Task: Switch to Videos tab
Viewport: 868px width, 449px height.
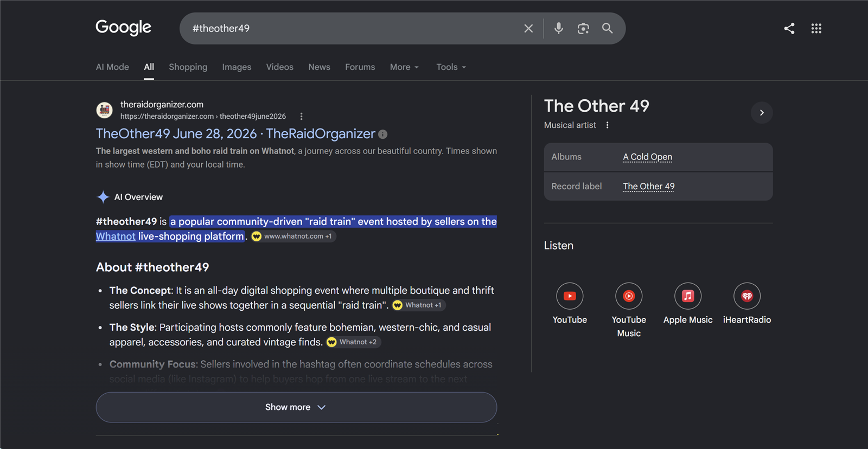Action: pyautogui.click(x=279, y=67)
